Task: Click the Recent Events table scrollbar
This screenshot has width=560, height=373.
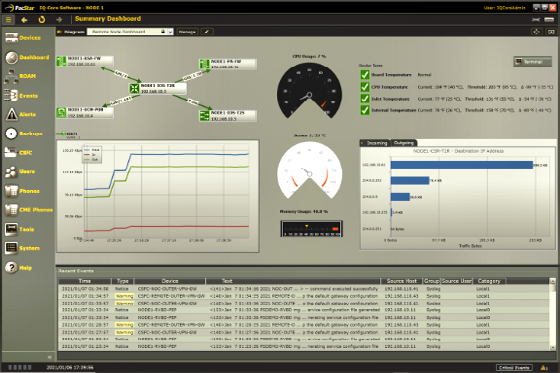Action: point(552,314)
